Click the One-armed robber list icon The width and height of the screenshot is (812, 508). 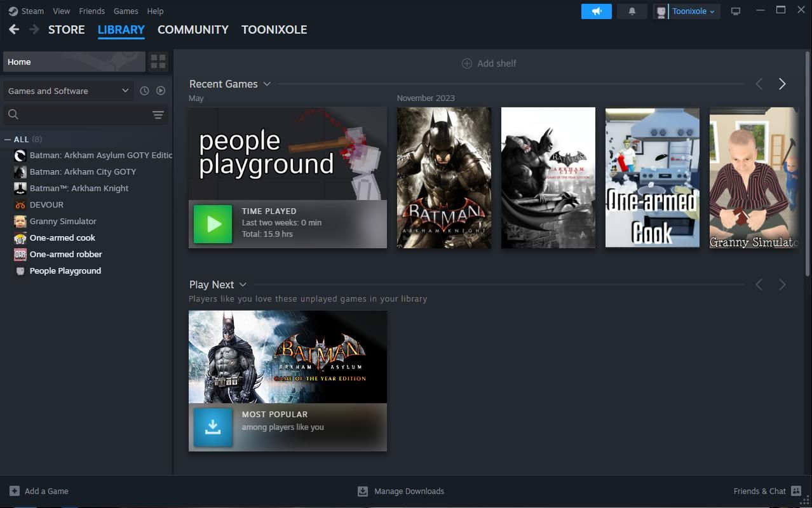(20, 254)
